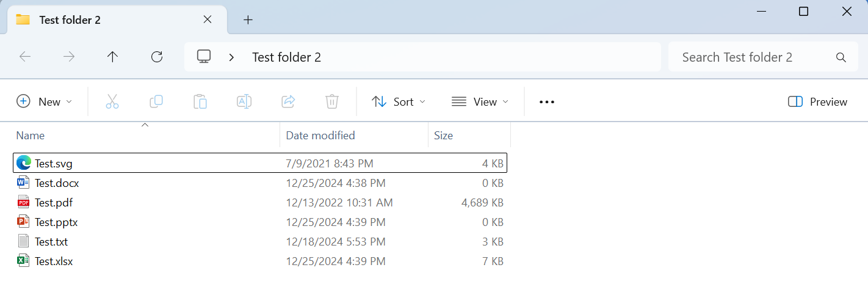Open the See more ellipsis menu

click(547, 102)
